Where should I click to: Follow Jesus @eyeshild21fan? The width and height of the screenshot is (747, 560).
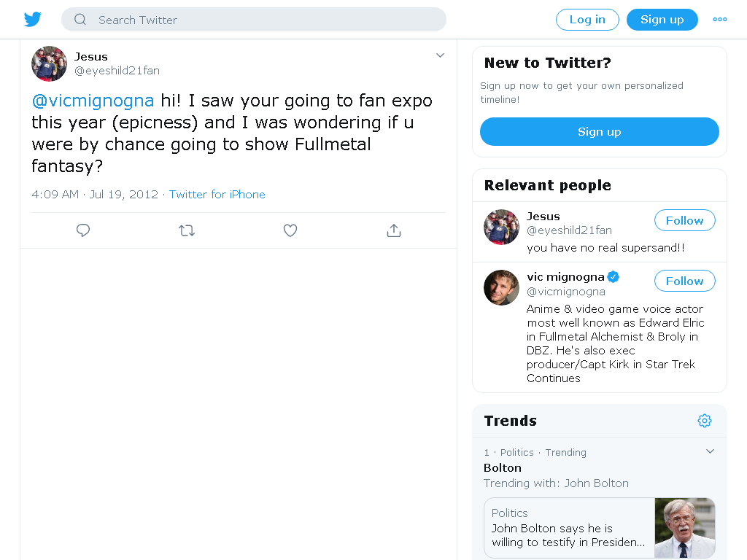click(x=684, y=220)
